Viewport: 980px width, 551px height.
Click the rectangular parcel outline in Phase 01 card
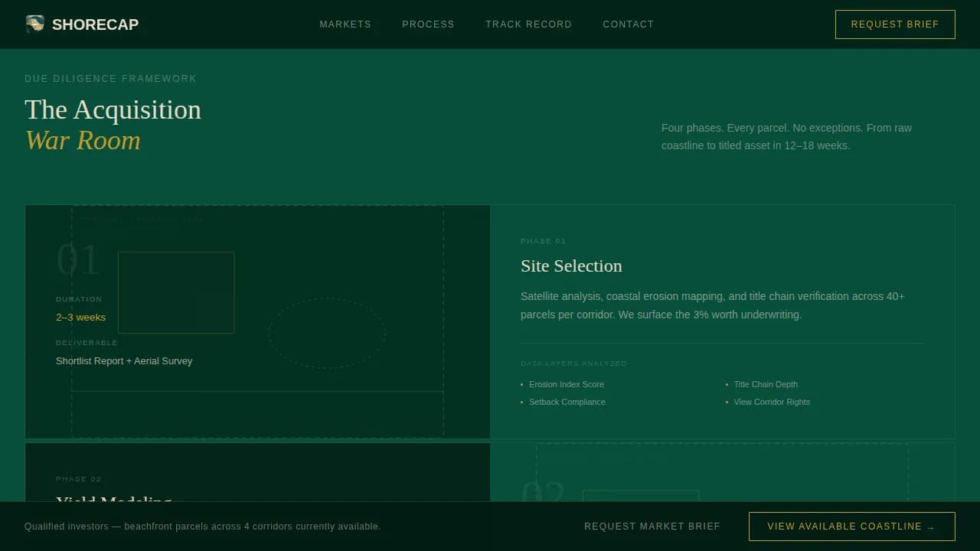click(x=176, y=292)
